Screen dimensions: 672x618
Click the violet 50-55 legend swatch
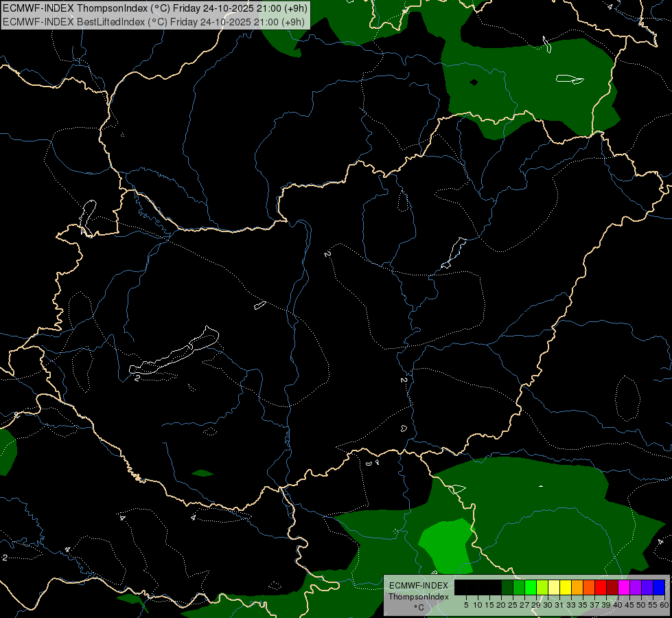coord(647,587)
